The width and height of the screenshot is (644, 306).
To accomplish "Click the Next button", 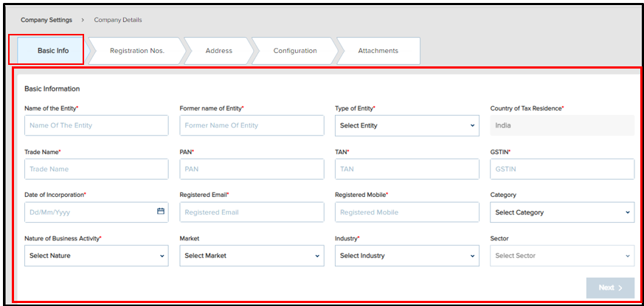I will (x=610, y=288).
